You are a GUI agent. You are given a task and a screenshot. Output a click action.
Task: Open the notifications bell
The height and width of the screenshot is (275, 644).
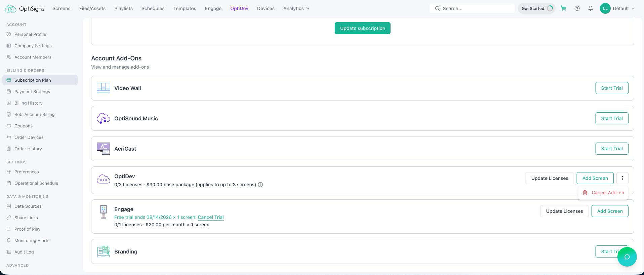click(x=591, y=8)
